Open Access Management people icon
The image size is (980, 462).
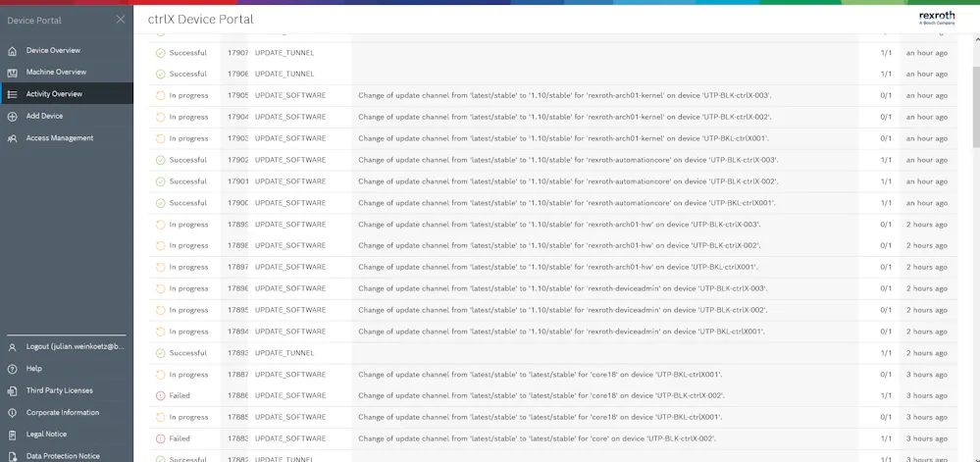pos(12,138)
